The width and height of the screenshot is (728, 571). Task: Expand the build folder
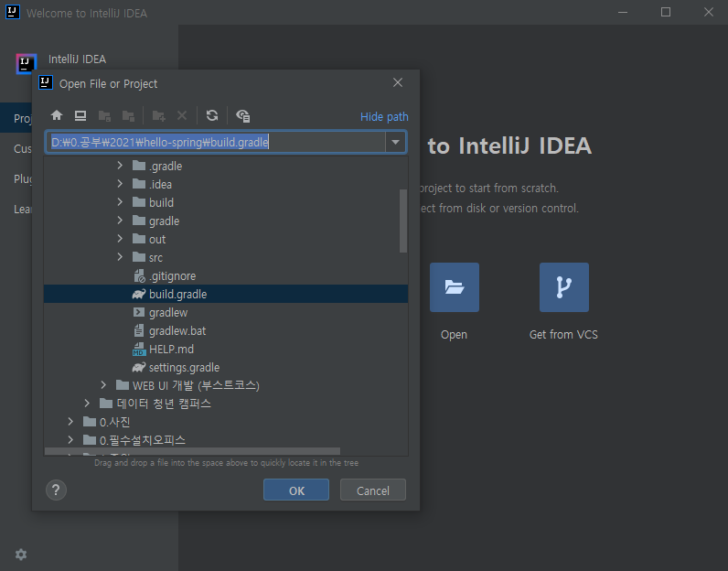point(120,201)
